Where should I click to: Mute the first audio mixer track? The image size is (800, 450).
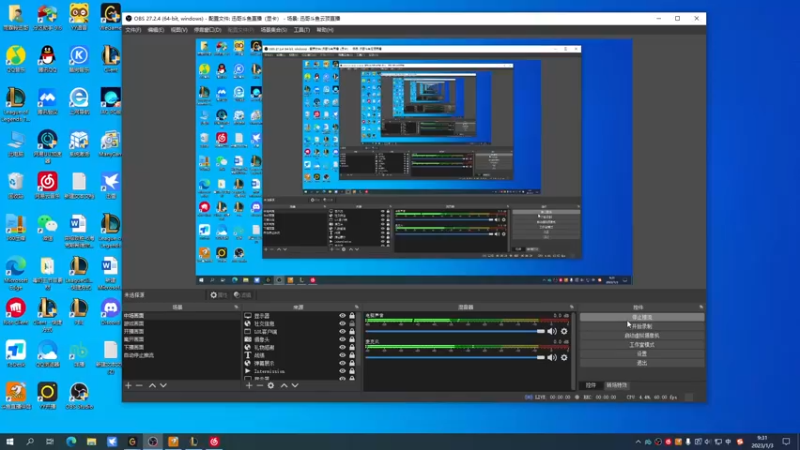552,331
